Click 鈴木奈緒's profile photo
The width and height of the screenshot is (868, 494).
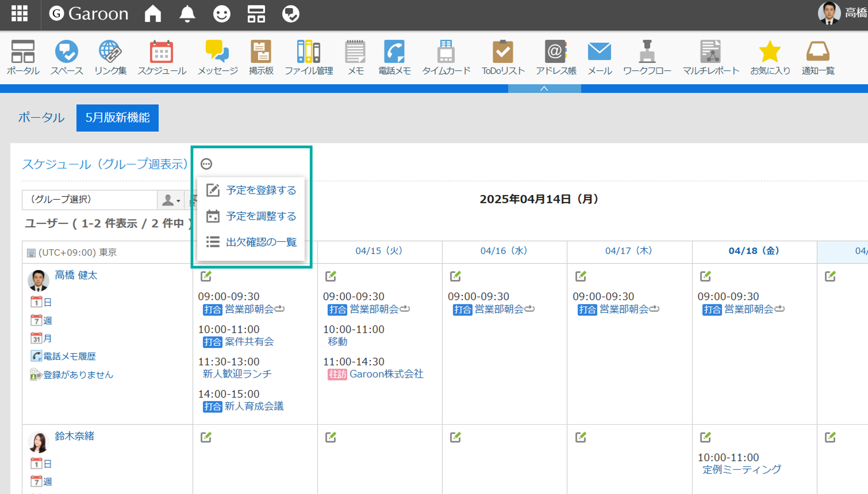point(38,442)
